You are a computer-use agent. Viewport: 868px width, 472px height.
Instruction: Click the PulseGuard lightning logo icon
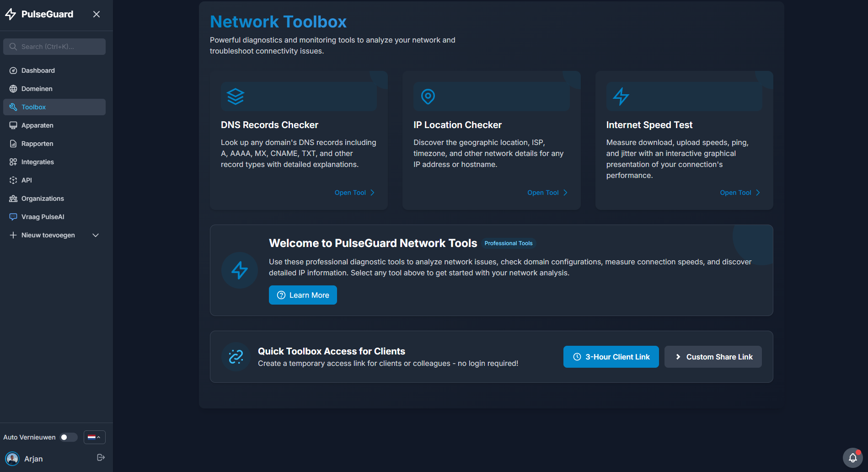click(x=11, y=14)
